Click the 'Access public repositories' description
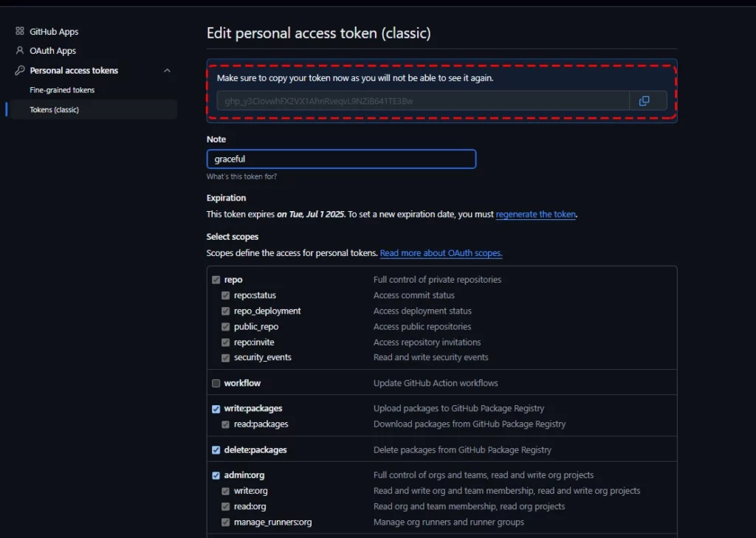This screenshot has height=538, width=756. (422, 326)
